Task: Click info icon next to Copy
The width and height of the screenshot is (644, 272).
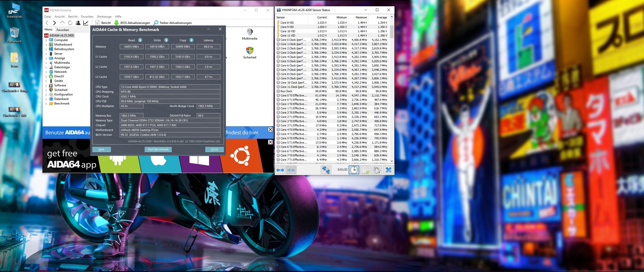Action: point(191,40)
